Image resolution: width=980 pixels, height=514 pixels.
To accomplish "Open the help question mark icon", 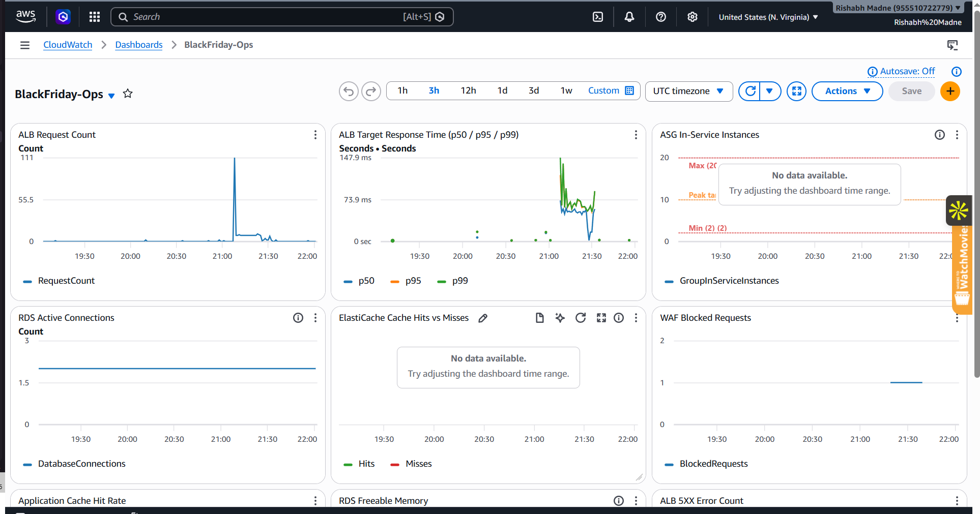I will click(x=661, y=17).
